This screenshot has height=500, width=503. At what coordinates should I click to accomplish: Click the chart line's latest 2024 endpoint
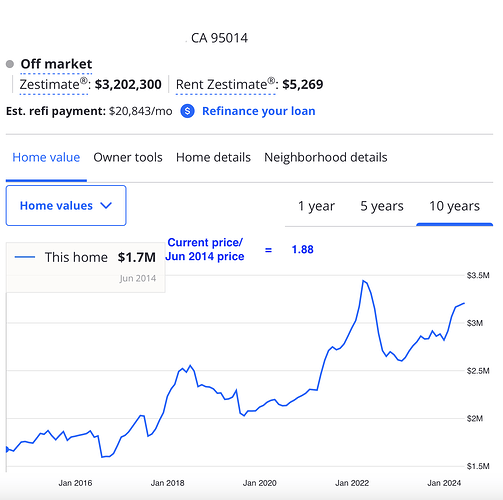[x=464, y=303]
